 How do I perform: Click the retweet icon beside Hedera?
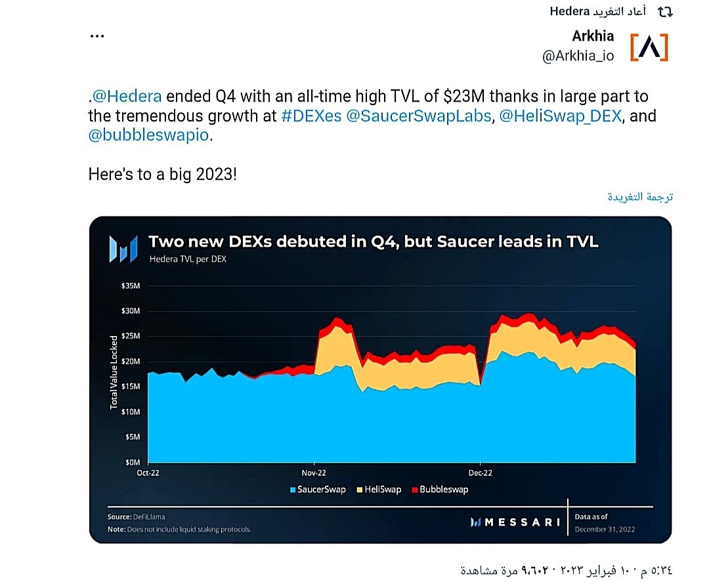click(x=665, y=12)
